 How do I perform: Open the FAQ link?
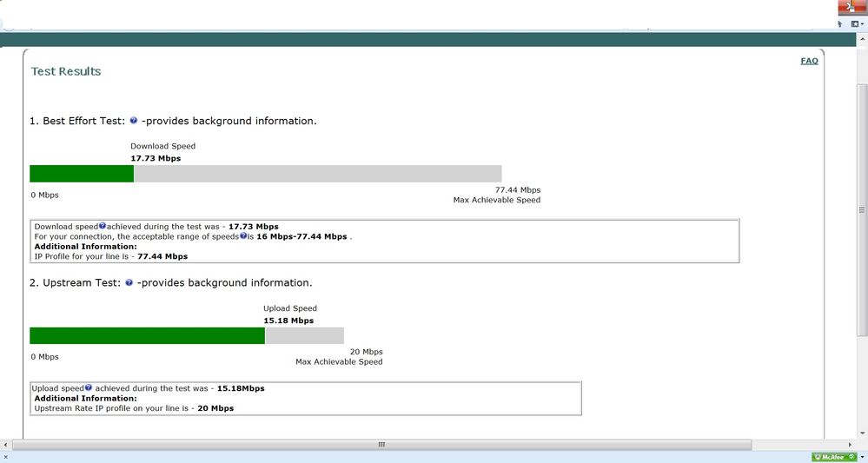(x=809, y=61)
